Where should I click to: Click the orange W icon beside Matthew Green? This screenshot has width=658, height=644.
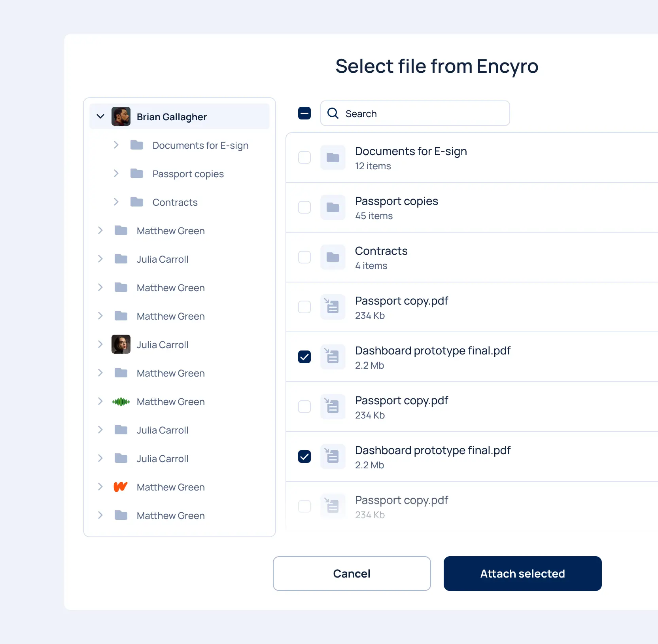(x=121, y=487)
